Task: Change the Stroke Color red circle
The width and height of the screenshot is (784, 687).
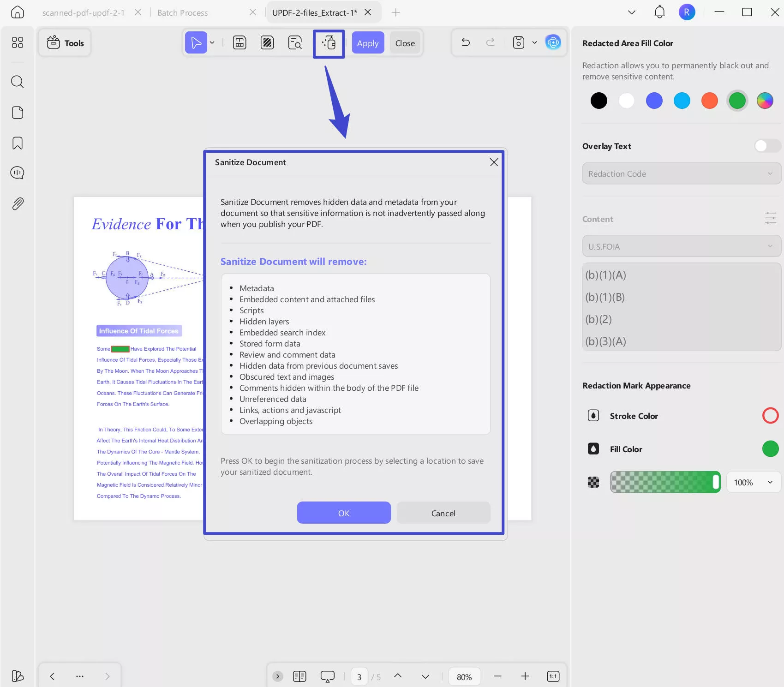Action: point(770,416)
